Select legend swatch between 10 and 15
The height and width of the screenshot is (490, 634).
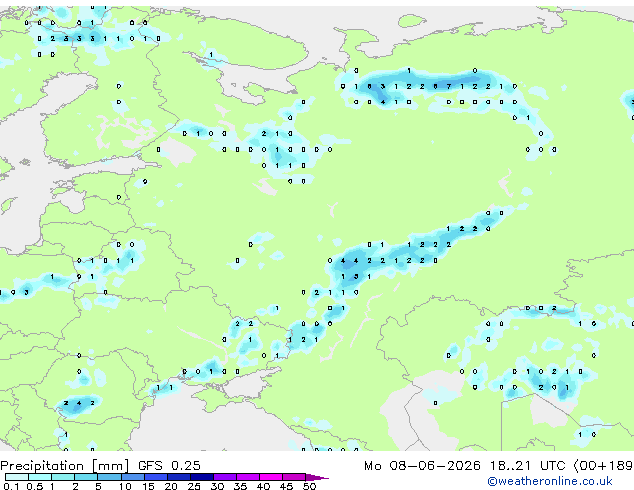coord(133,477)
